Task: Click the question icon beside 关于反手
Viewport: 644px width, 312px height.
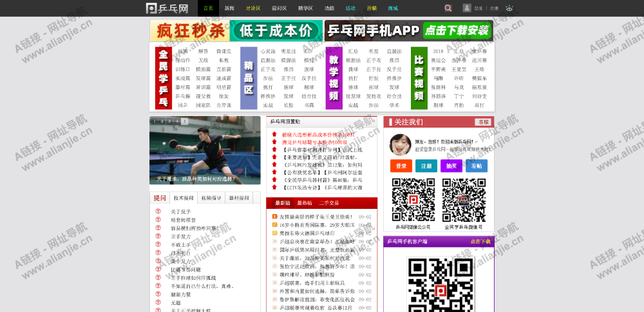Action: (x=158, y=211)
